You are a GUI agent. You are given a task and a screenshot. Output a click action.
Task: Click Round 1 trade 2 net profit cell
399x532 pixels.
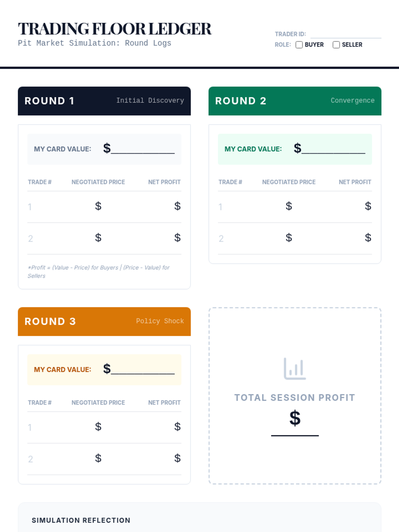click(x=177, y=238)
